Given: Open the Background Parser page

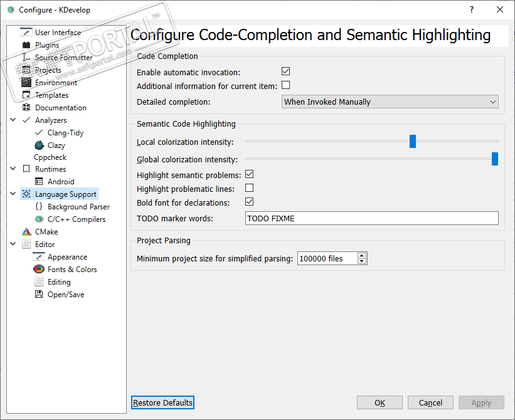Looking at the screenshot, I should click(x=78, y=207).
